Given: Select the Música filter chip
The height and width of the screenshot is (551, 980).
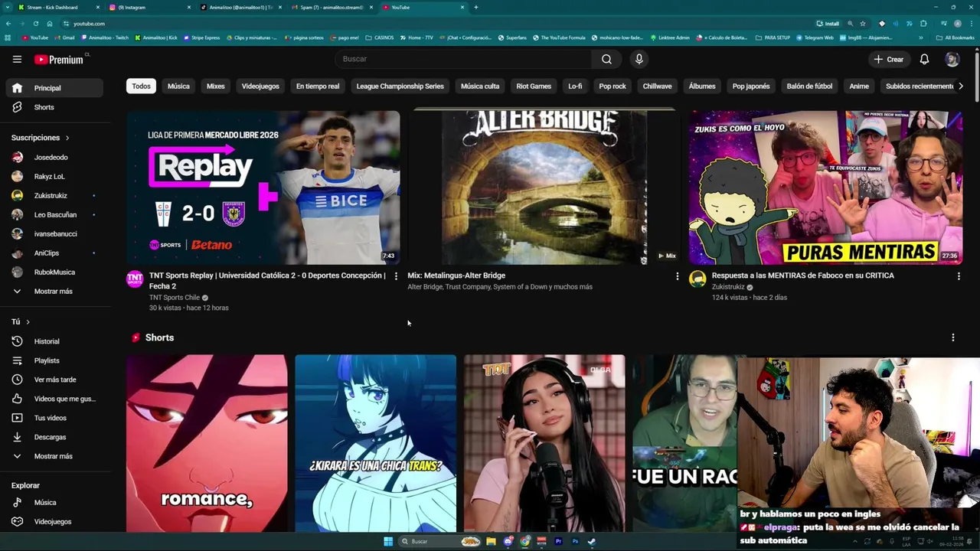Looking at the screenshot, I should [178, 86].
